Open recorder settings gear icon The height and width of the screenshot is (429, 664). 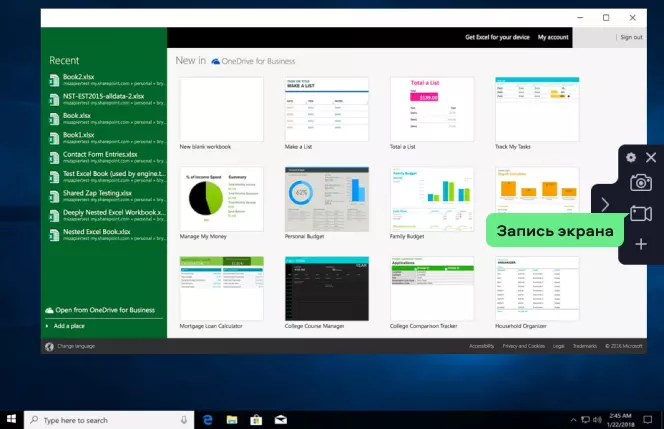(x=630, y=157)
